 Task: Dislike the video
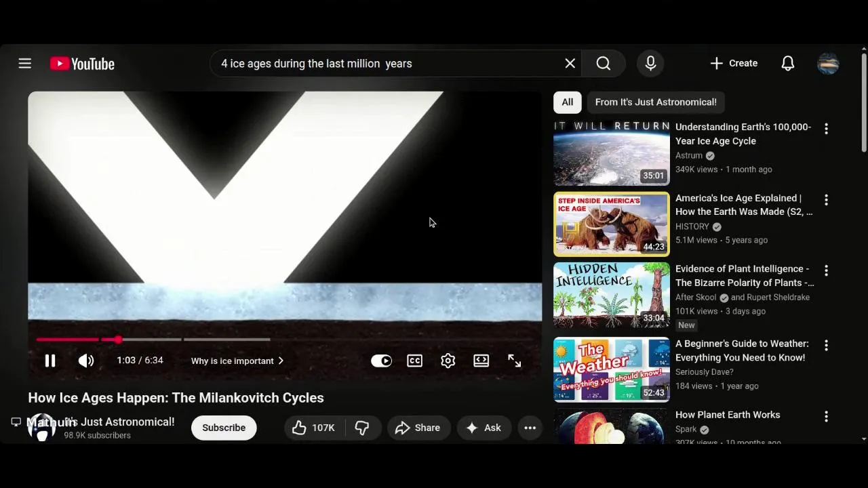click(362, 428)
